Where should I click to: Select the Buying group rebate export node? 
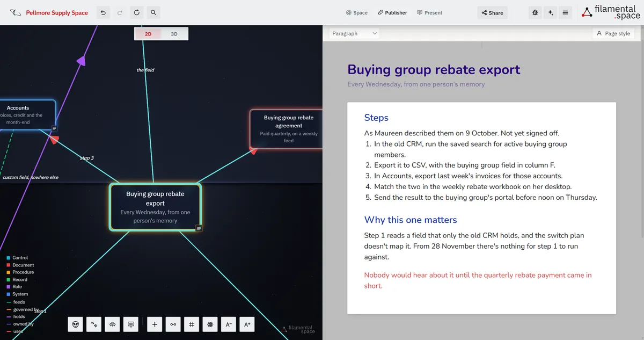tap(155, 207)
